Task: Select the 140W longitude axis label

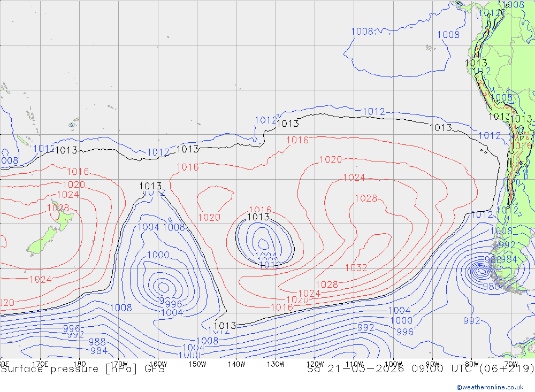Action: click(236, 364)
